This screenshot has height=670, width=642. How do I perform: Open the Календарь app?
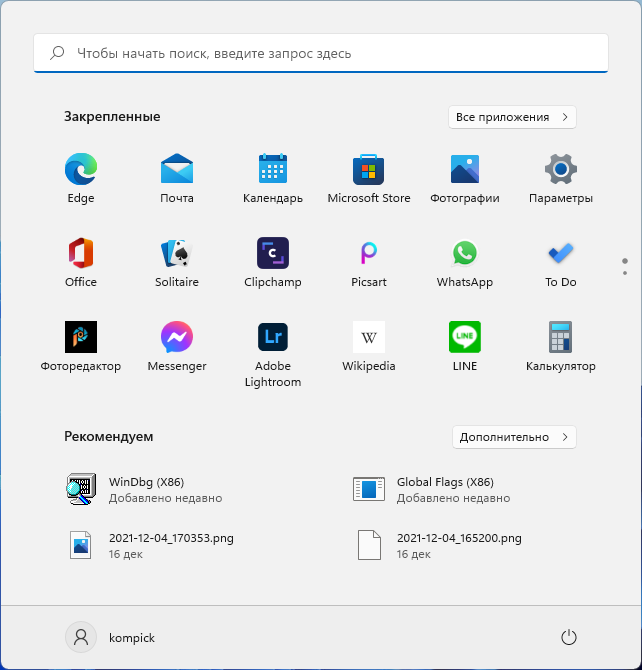click(x=273, y=179)
